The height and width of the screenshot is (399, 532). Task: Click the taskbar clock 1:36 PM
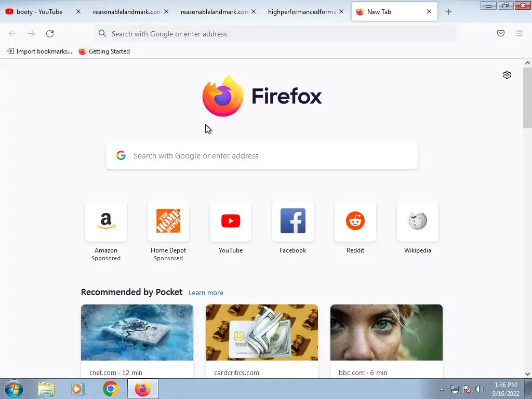[x=506, y=385]
